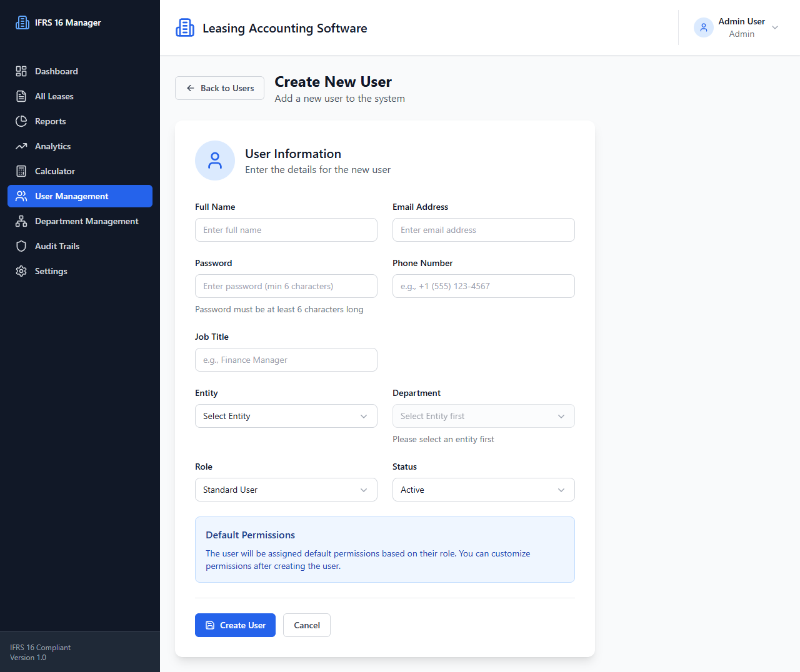Click the IFRS 16 Manager logo icon

click(22, 22)
